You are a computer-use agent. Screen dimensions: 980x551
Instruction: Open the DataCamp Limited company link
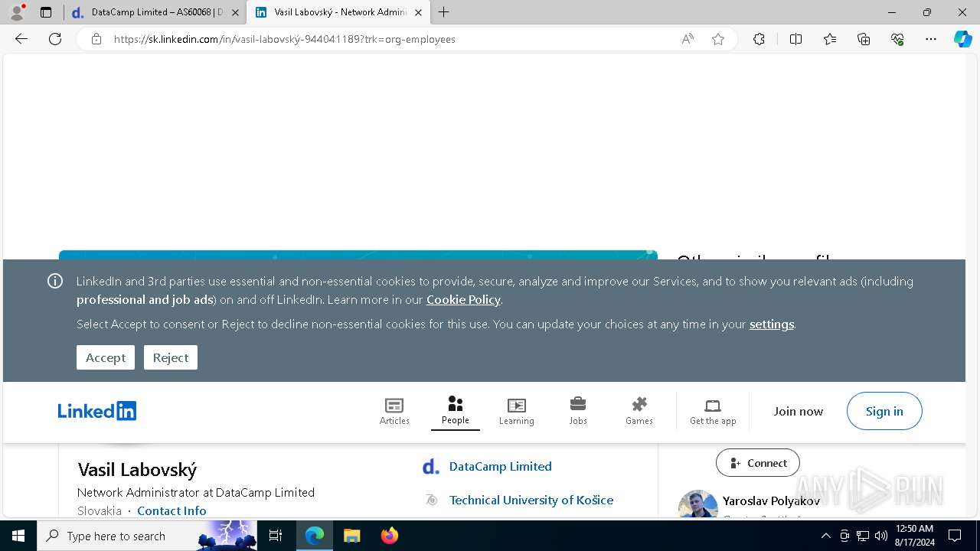click(500, 466)
